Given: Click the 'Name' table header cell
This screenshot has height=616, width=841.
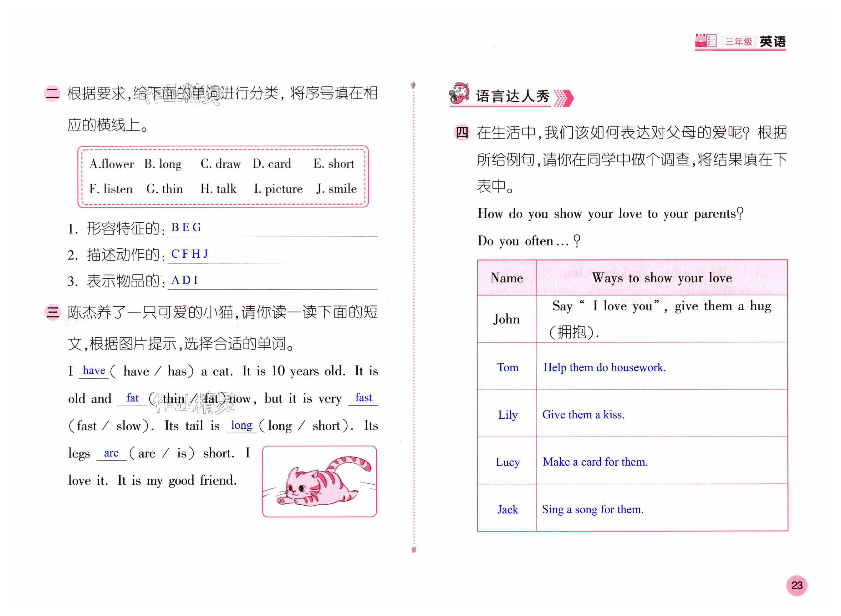Looking at the screenshot, I should pyautogui.click(x=506, y=278).
